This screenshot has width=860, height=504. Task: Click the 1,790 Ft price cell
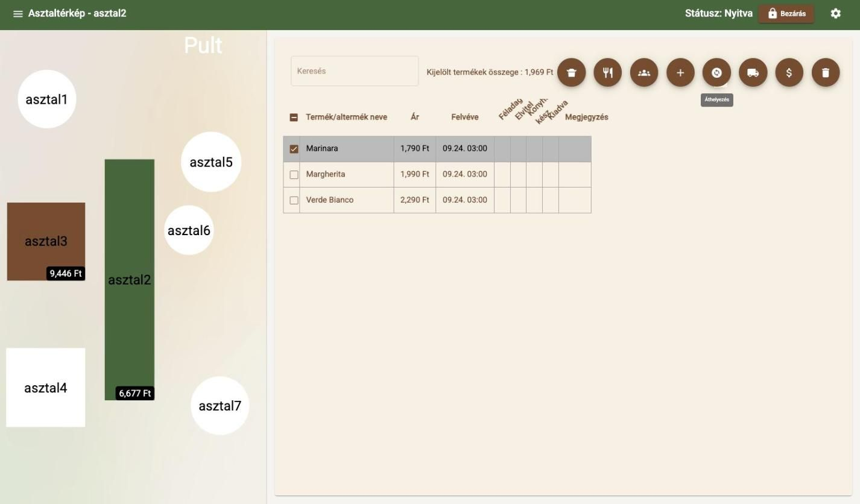coord(415,148)
